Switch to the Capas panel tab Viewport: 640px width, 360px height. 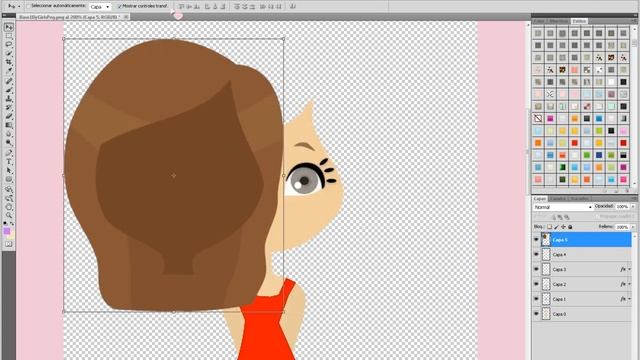(x=540, y=199)
